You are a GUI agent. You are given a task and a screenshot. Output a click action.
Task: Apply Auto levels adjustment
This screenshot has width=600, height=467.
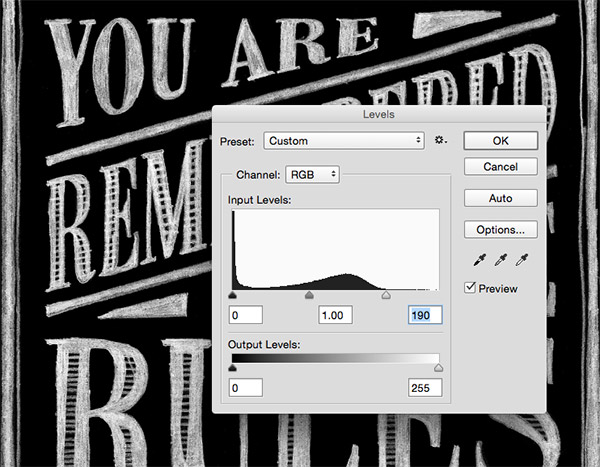pos(501,198)
